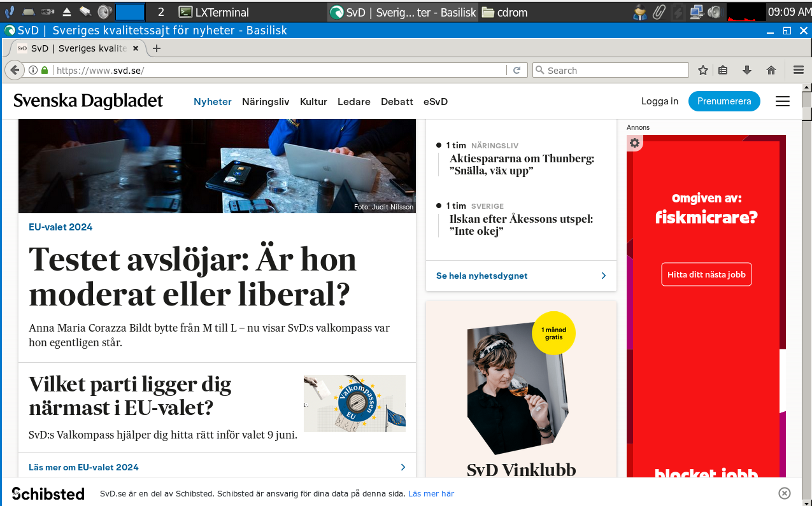The image size is (812, 506).
Task: Focus the browser Search box
Action: click(610, 71)
